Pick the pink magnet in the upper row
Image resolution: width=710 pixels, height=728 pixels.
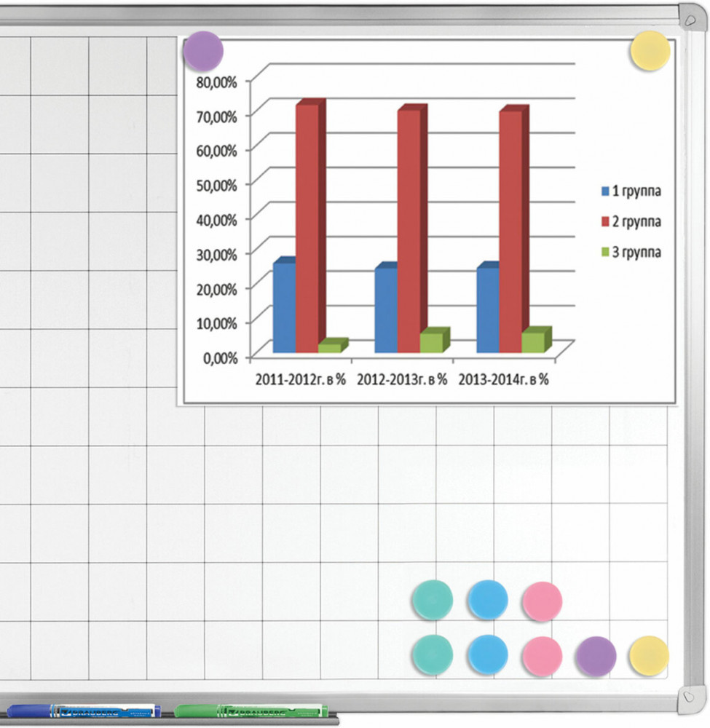click(x=543, y=601)
